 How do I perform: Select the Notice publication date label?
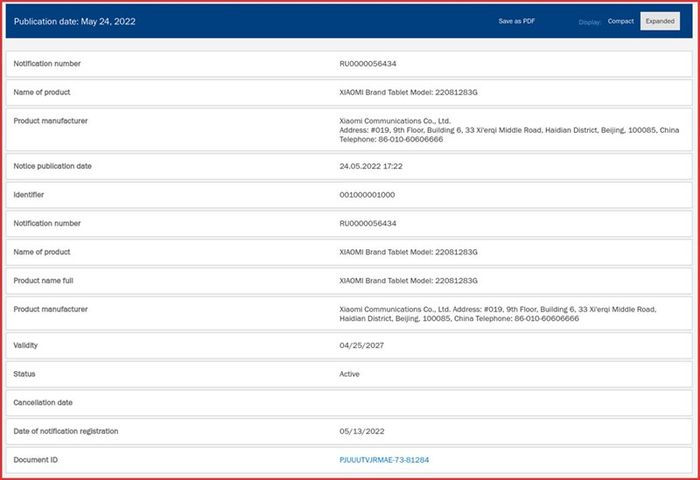click(52, 166)
